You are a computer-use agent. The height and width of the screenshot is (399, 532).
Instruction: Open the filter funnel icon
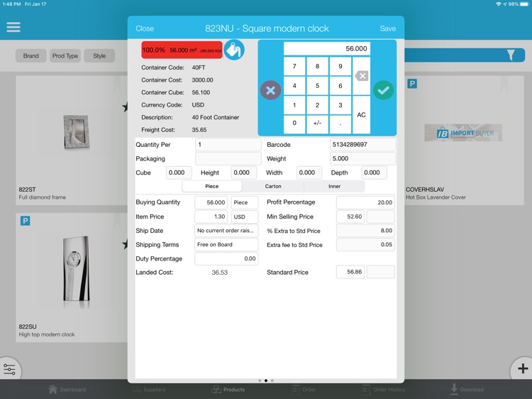click(x=511, y=55)
